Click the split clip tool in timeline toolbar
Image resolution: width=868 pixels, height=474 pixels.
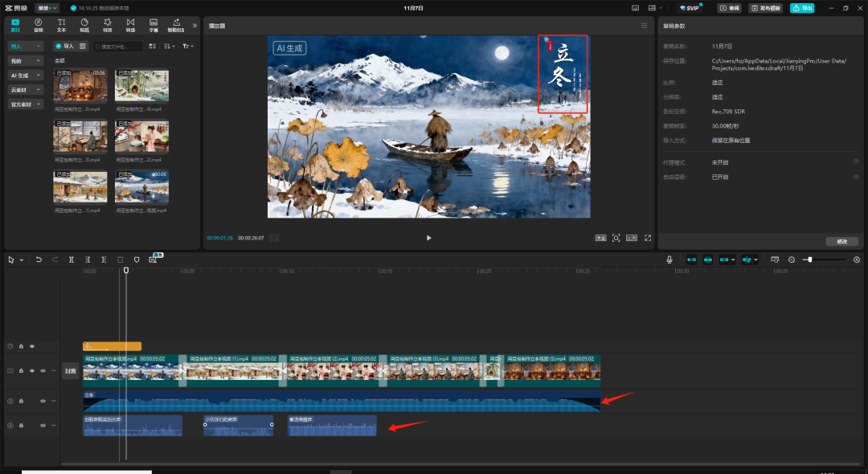pos(72,259)
